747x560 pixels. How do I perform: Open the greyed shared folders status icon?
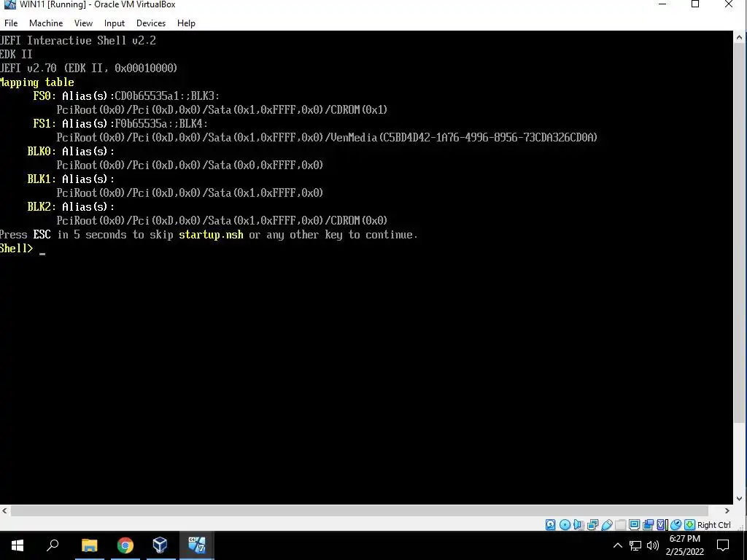[620, 525]
